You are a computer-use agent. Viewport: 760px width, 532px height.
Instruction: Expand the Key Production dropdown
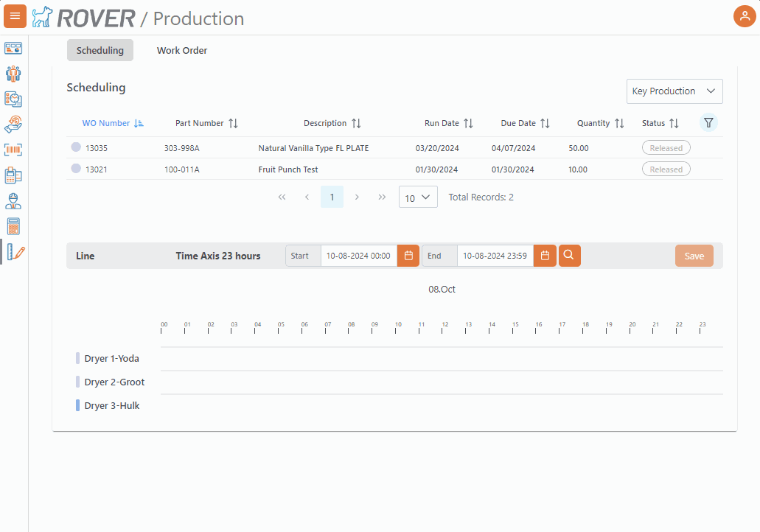point(674,91)
